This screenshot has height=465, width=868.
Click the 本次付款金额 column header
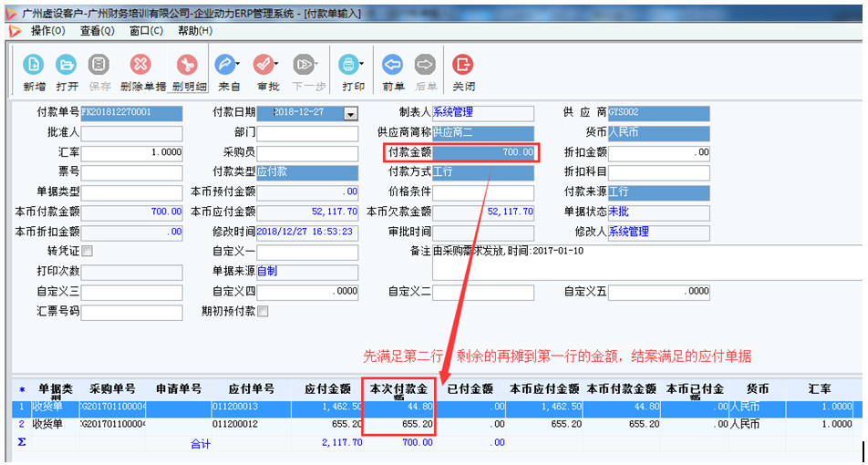point(398,390)
